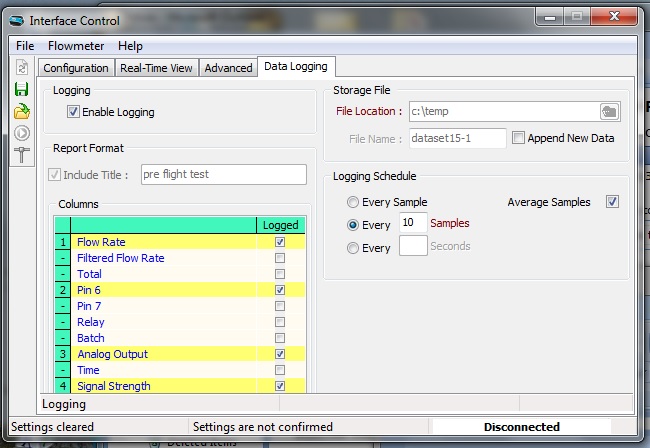Click the refresh document icon in sidebar
650x448 pixels.
click(x=22, y=67)
